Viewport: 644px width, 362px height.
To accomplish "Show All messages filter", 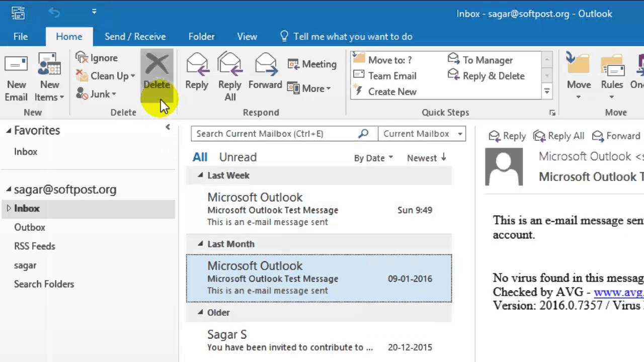I will tap(200, 157).
